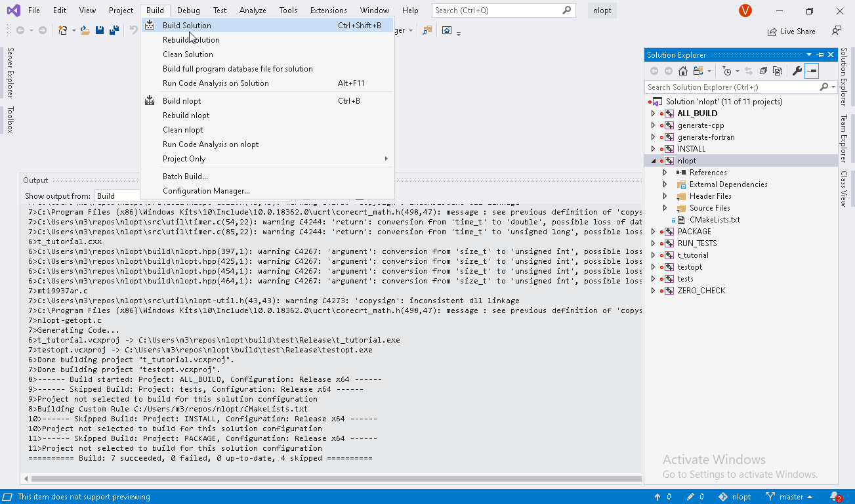Select the INSTALL project in Solution Explorer
The height and width of the screenshot is (504, 855).
(691, 149)
